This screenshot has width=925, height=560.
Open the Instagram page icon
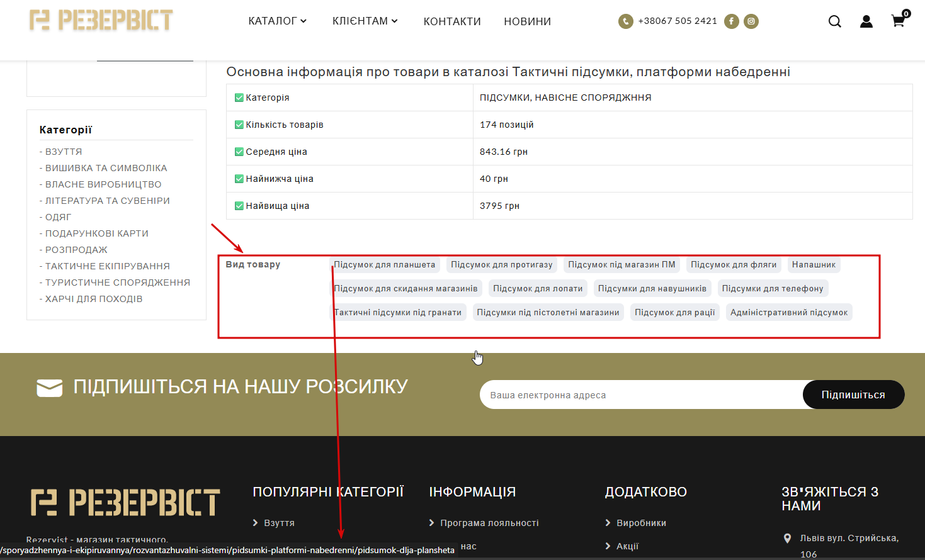coord(751,21)
